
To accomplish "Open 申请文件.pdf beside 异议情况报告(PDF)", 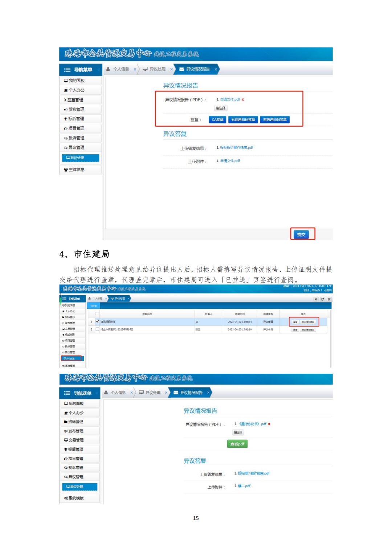I will [230, 99].
